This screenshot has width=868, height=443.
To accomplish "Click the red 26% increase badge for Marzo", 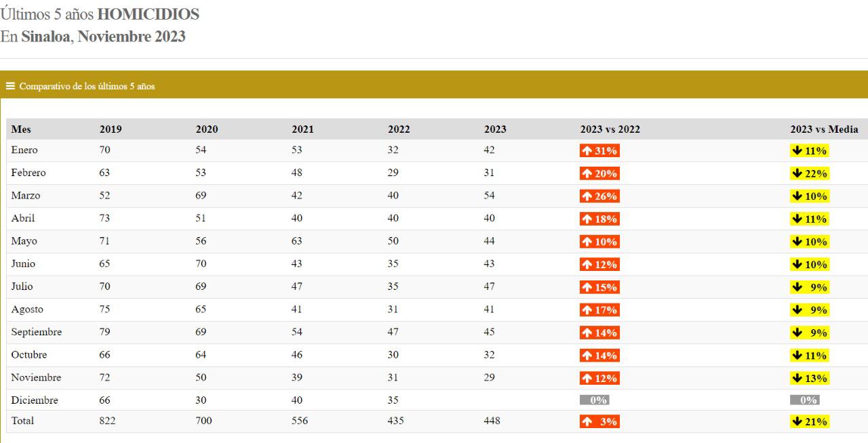I will pos(599,196).
